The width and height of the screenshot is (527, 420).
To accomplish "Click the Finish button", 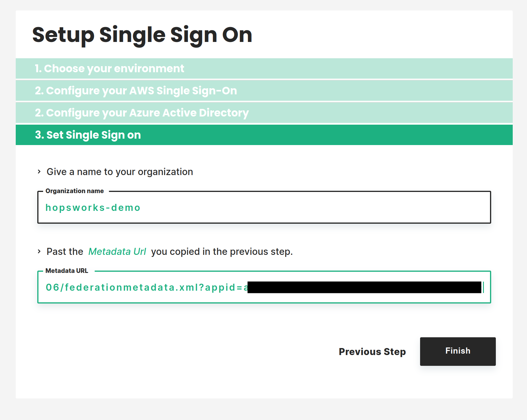I will (x=458, y=351).
